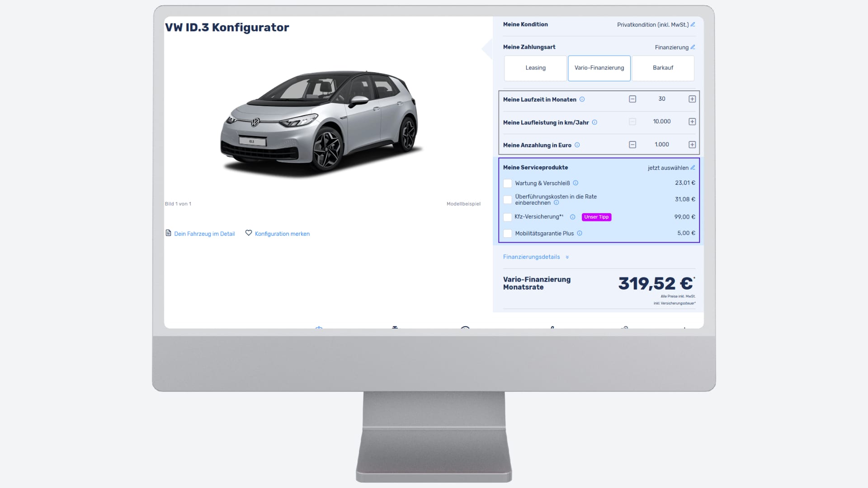This screenshot has height=488, width=868.
Task: Click the Laufleistung value 10.000
Action: coord(662,122)
